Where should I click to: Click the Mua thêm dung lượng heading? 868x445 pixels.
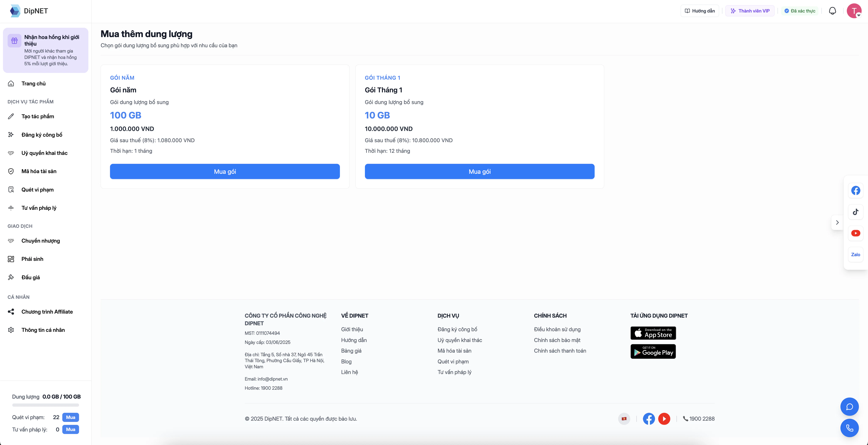point(147,34)
